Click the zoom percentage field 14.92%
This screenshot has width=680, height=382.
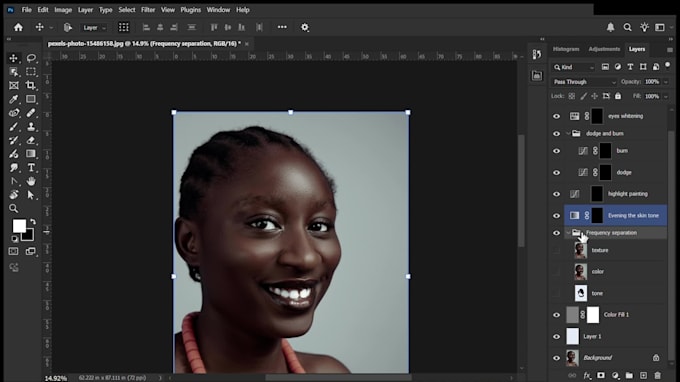(56, 378)
